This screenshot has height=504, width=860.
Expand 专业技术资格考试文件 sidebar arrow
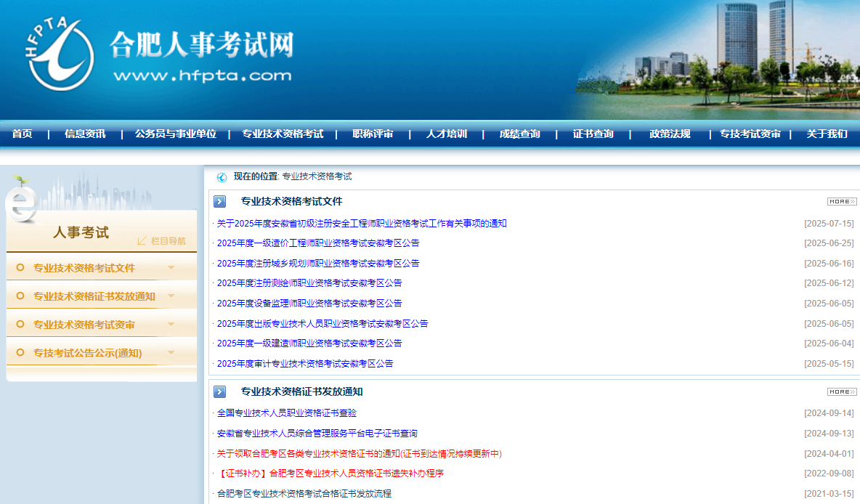(x=171, y=268)
